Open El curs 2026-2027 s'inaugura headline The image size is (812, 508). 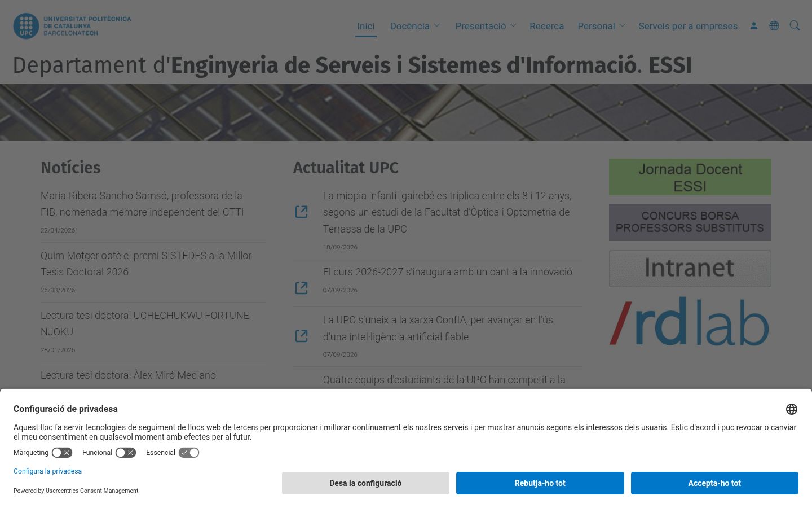tap(447, 272)
